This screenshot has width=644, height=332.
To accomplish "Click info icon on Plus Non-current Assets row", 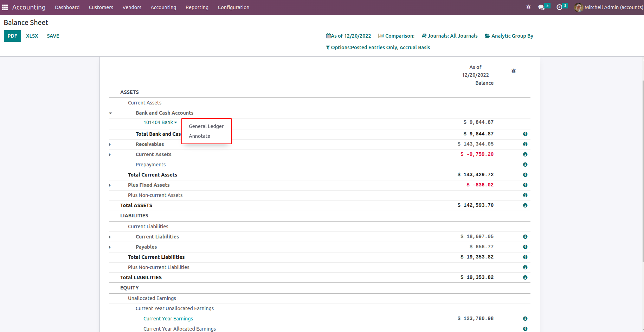I will (x=525, y=195).
